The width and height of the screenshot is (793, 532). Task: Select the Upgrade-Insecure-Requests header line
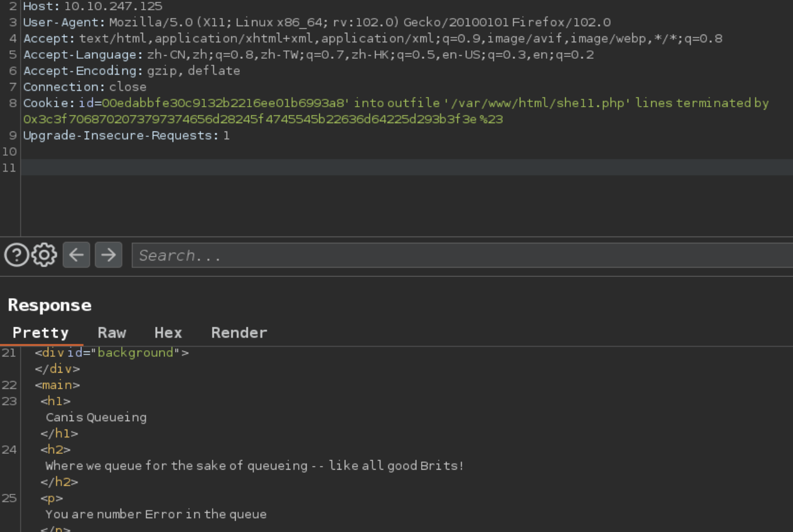(127, 135)
